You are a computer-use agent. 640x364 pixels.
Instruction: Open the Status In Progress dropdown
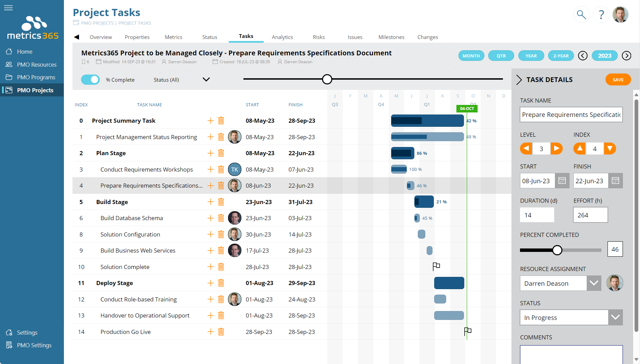click(x=615, y=318)
